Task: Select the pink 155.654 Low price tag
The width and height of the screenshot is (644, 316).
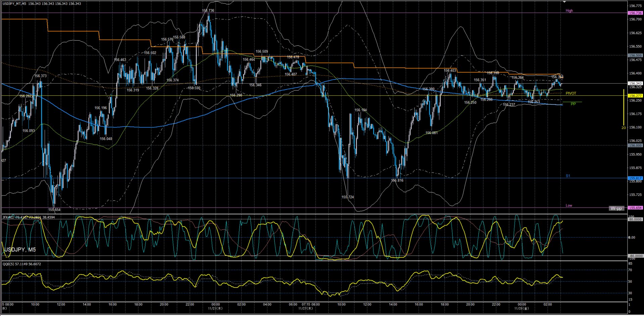Action: pyautogui.click(x=635, y=208)
